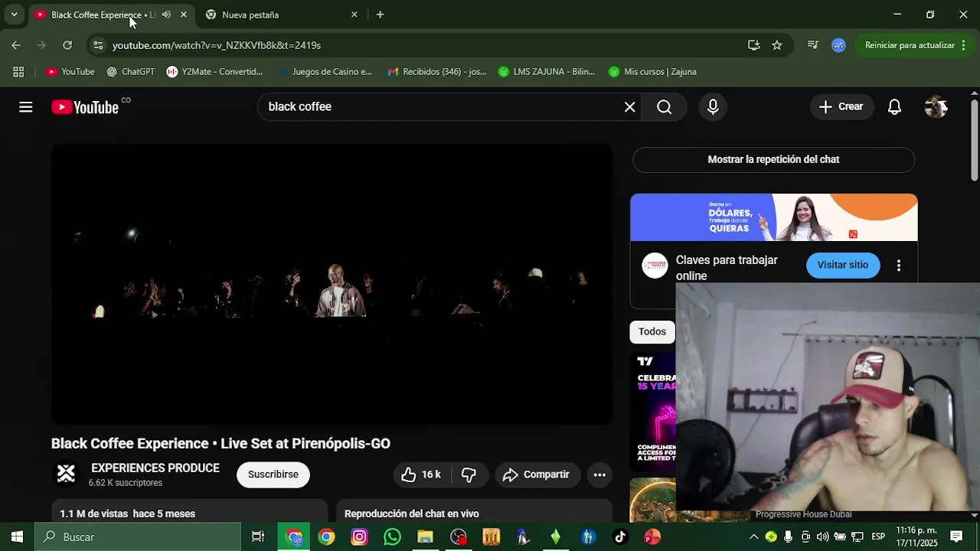Open Recibidos (346) Gmail bookmark

click(x=436, y=72)
